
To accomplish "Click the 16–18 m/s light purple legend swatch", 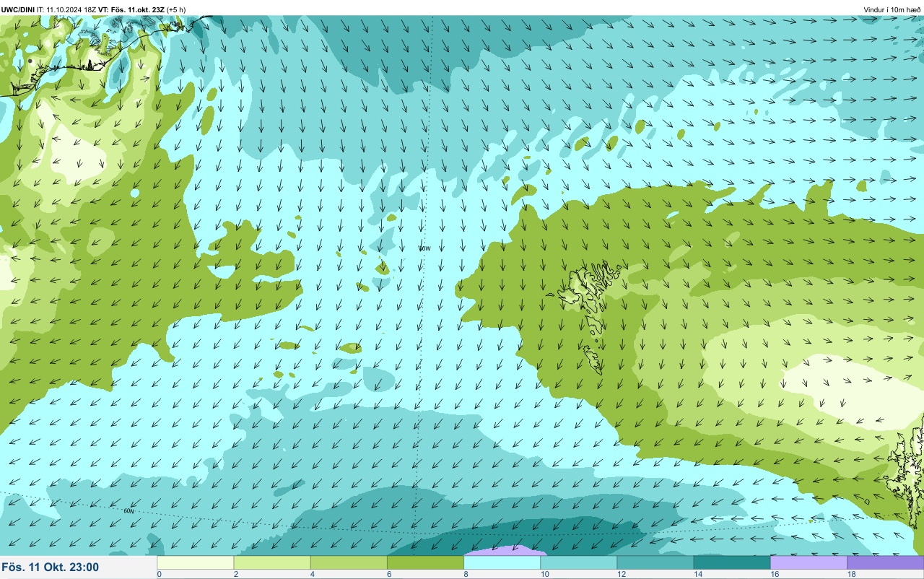I will point(808,562).
